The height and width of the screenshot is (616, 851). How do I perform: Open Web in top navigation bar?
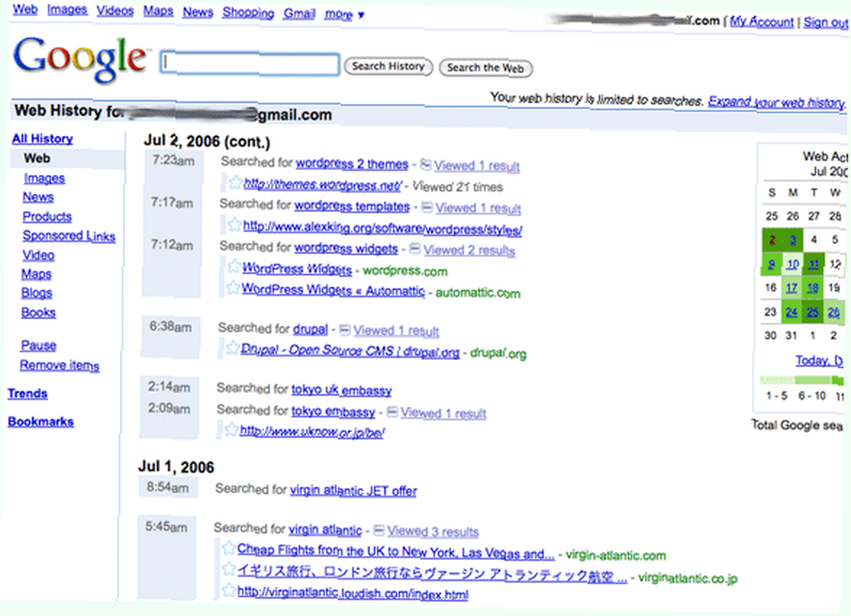click(x=25, y=9)
